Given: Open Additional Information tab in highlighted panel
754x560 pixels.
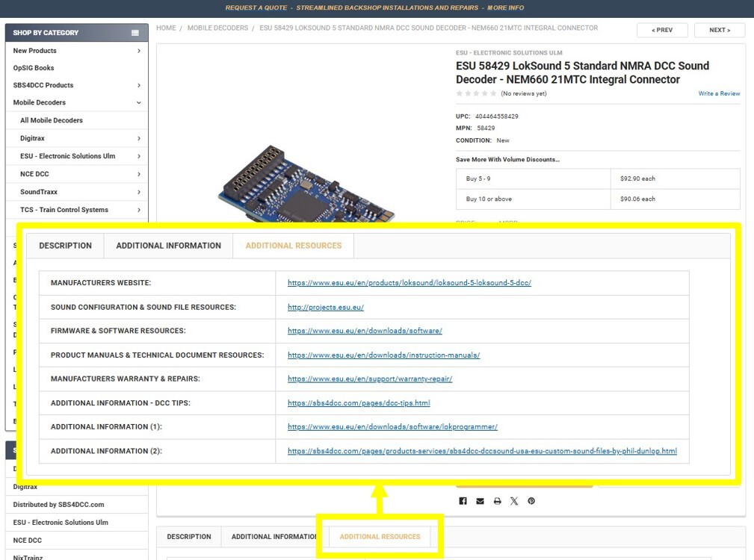Looking at the screenshot, I should click(169, 246).
